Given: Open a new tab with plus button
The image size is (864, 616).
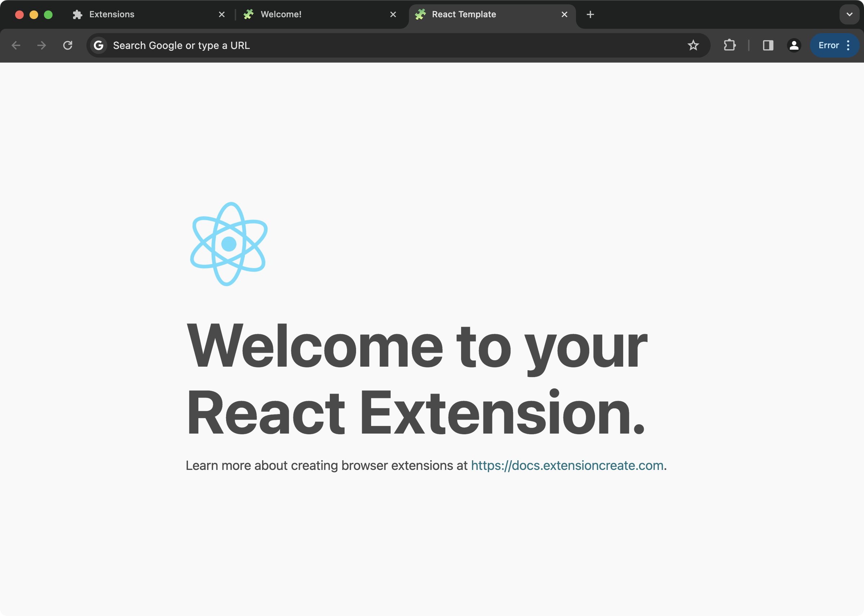Looking at the screenshot, I should (590, 14).
